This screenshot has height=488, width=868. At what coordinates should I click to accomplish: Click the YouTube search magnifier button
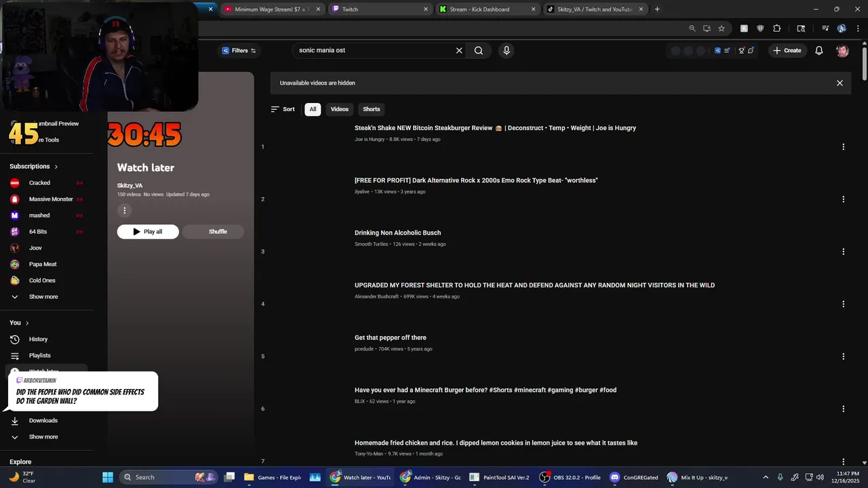[479, 50]
